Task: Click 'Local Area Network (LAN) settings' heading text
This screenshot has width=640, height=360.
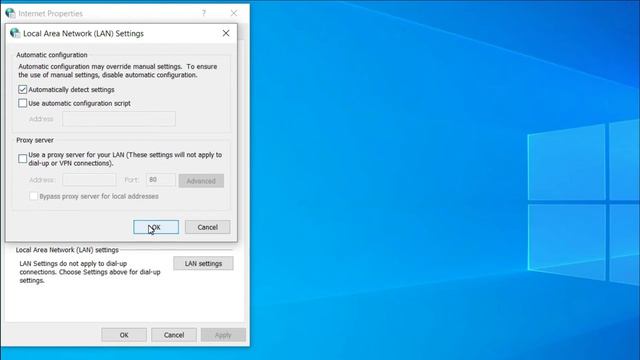Action: 67,250
